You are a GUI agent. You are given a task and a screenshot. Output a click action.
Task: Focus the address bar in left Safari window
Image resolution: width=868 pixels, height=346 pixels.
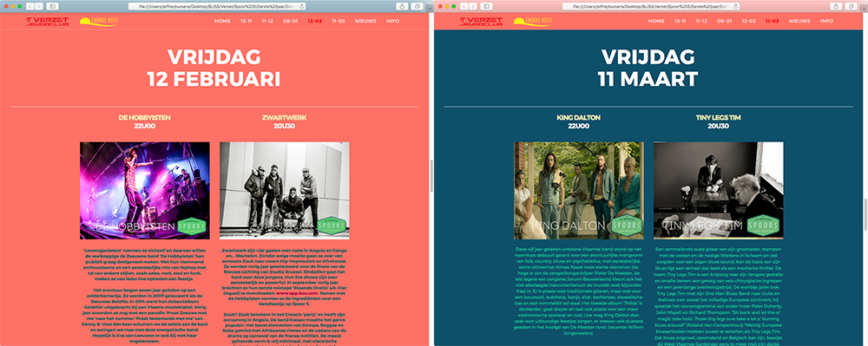(216, 6)
